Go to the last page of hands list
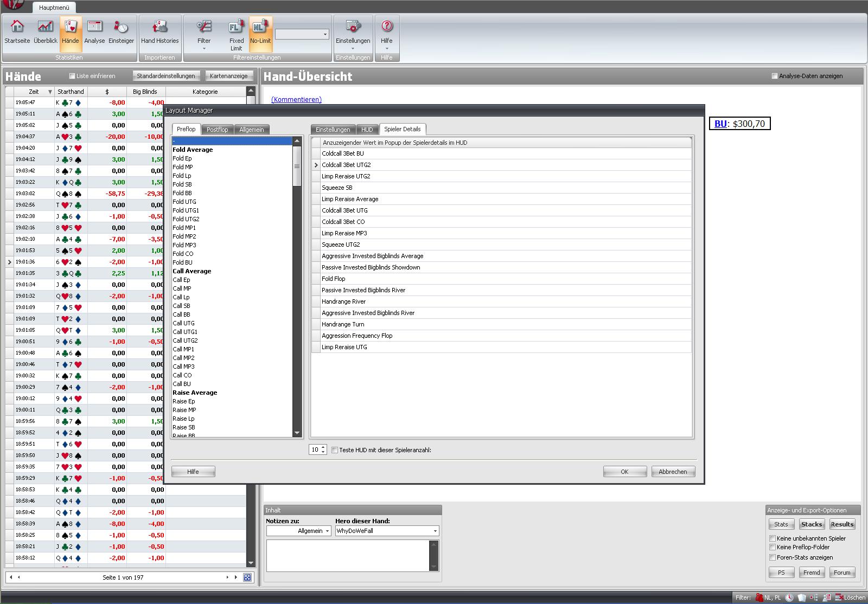This screenshot has width=868, height=604. pos(235,577)
